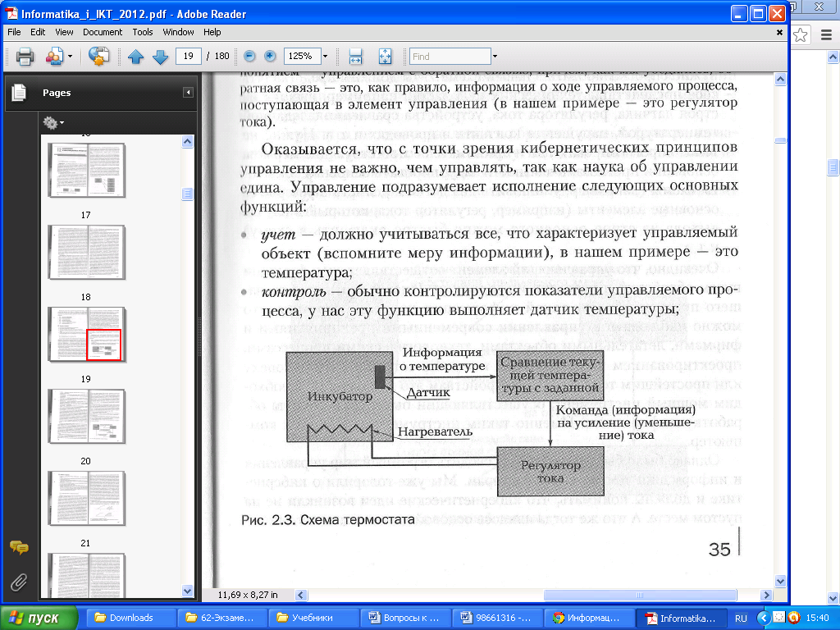This screenshot has width=840, height=630.
Task: Zoom out with the minus button
Action: point(249,56)
